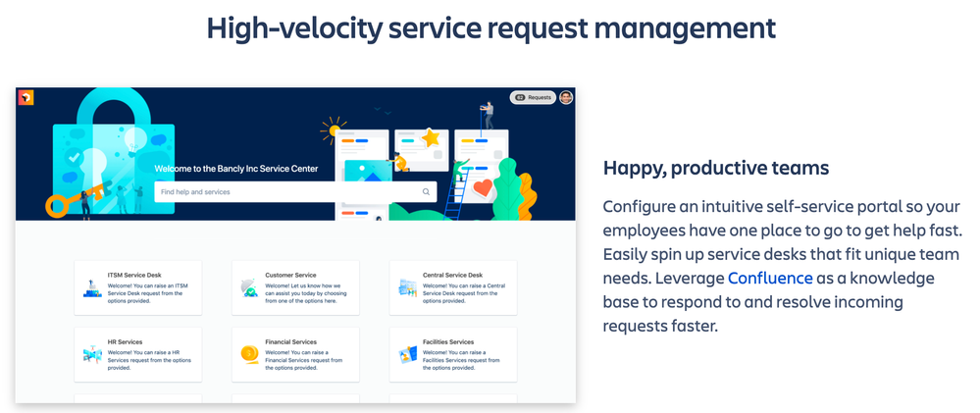Viewport: 980px width, 413px height.
Task: Focus the 'Find help and services' search field
Action: point(295,192)
